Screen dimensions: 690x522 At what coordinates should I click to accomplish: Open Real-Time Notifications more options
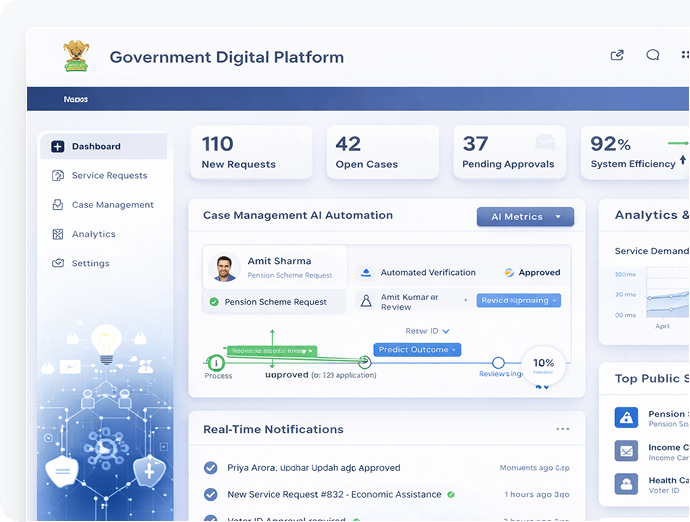point(563,429)
